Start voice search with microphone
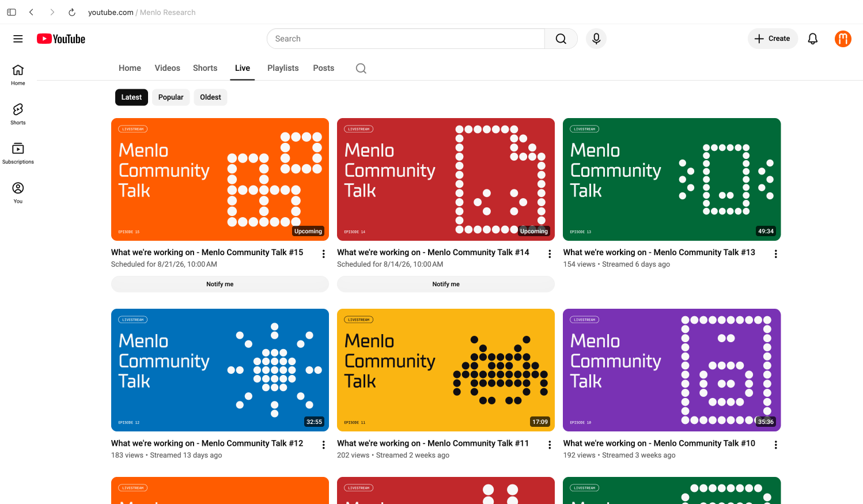The width and height of the screenshot is (863, 504). point(596,39)
